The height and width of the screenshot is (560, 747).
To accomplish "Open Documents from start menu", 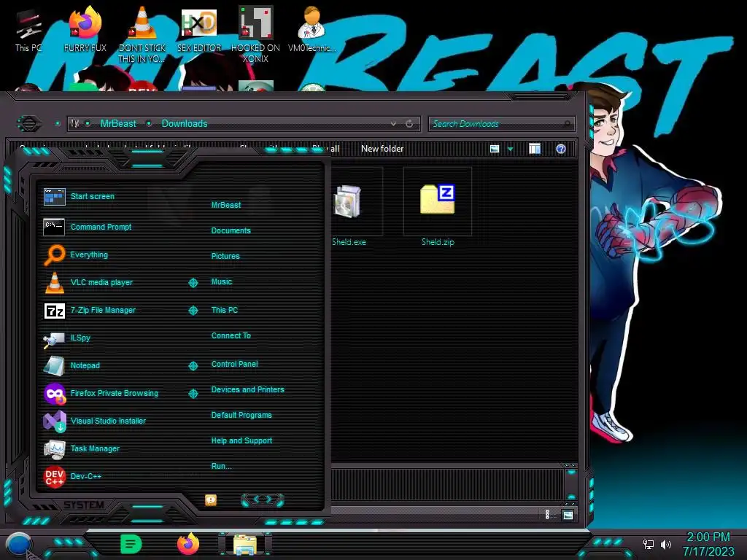I will [231, 231].
